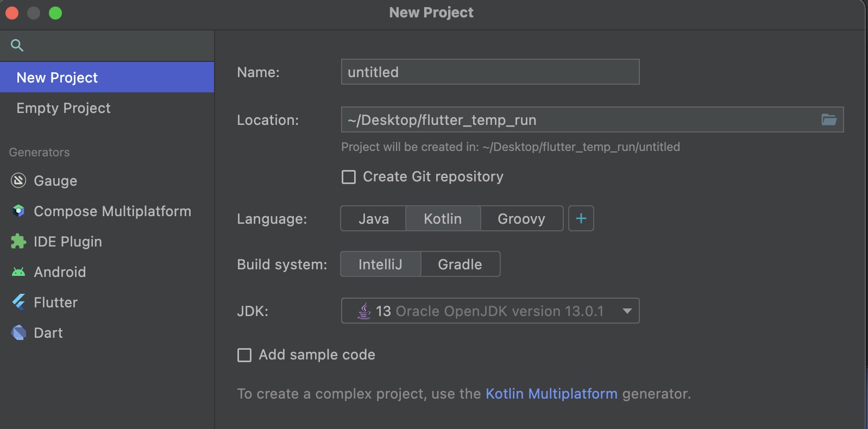Click the Compose Multiplatform label
This screenshot has height=429, width=868.
[x=112, y=211]
